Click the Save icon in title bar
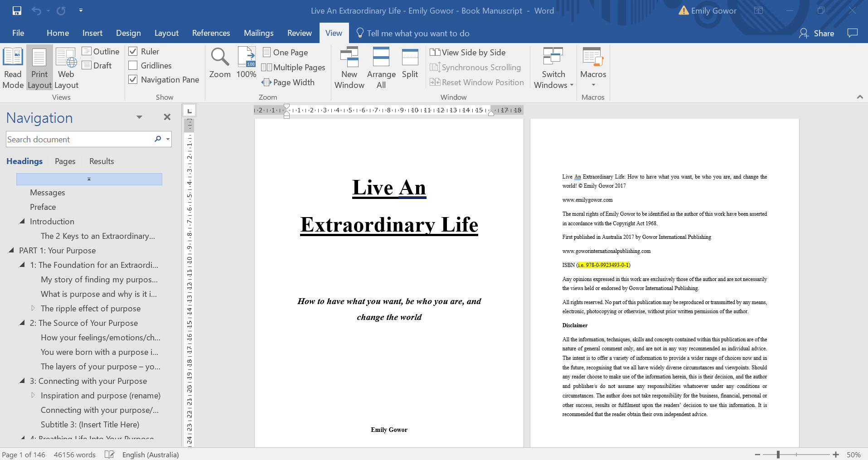The image size is (868, 460). [x=17, y=10]
